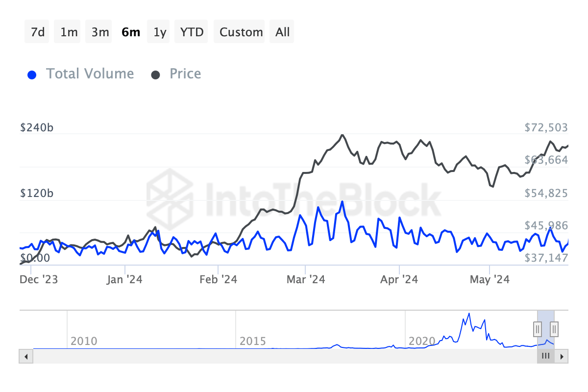Switch to YTD range
Image resolution: width=588 pixels, height=392 pixels.
tap(192, 32)
